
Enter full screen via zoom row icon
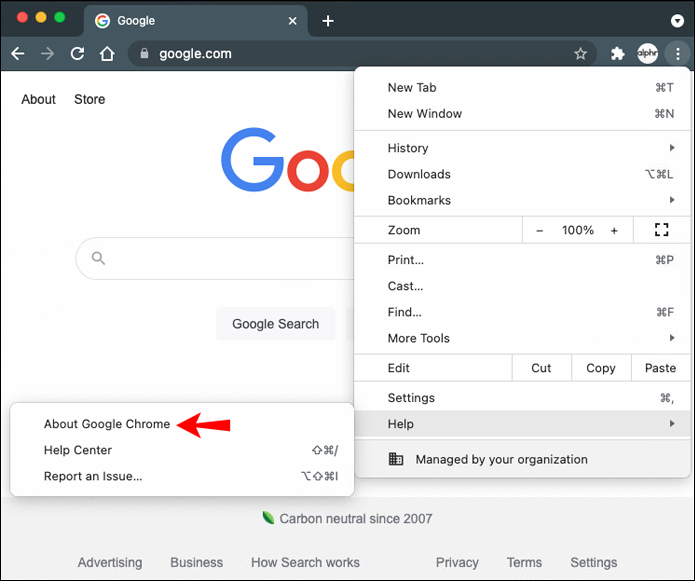coord(661,230)
